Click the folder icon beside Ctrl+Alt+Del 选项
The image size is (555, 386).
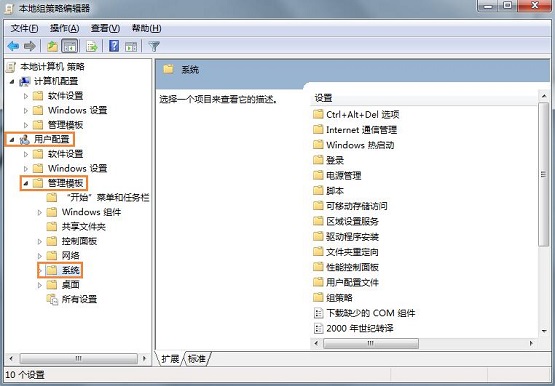point(318,114)
